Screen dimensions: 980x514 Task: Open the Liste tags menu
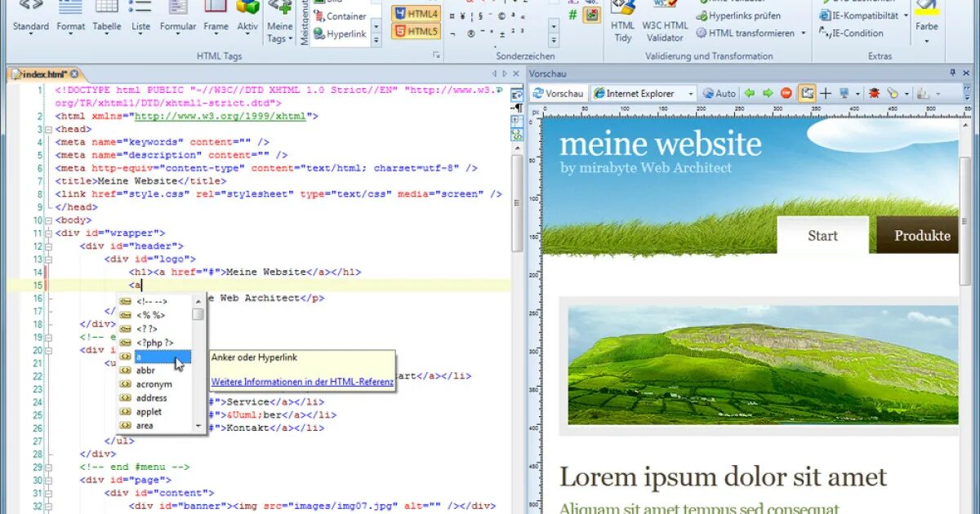pos(140,18)
